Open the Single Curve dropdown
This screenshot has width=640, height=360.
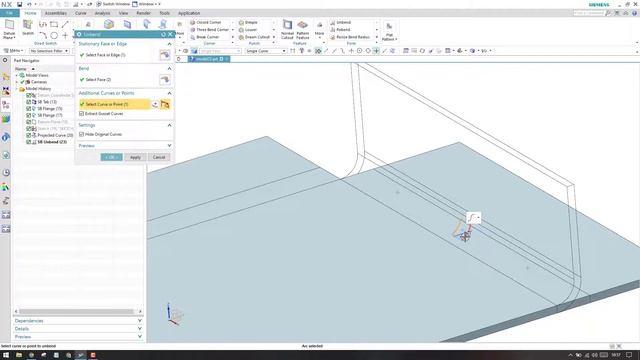pos(266,51)
